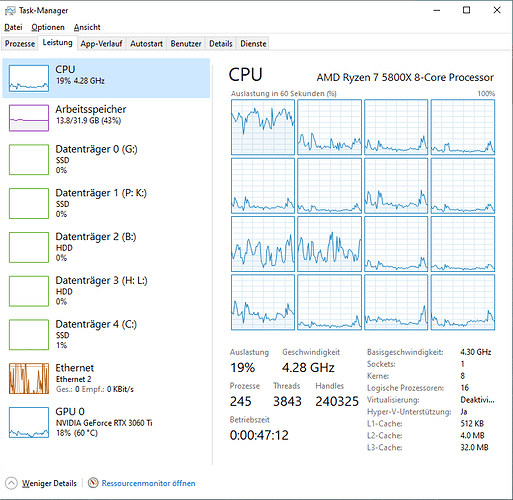The width and height of the screenshot is (513, 500).
Task: Open the Optionen menu
Action: pos(48,27)
